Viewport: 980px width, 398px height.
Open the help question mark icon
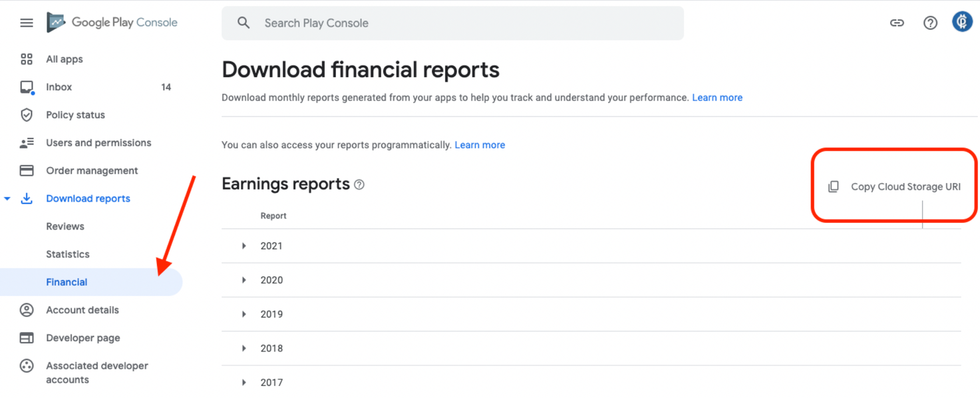coord(930,23)
